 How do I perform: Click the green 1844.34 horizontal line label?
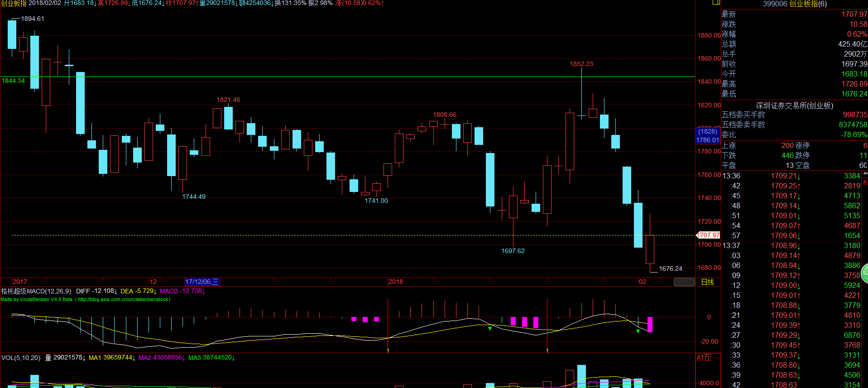[x=13, y=81]
